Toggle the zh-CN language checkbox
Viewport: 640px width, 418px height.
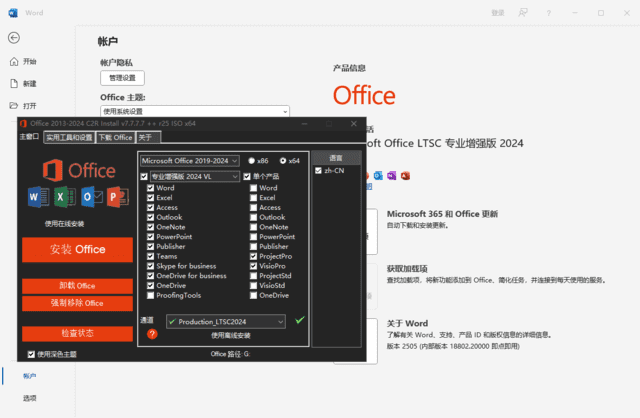point(318,171)
